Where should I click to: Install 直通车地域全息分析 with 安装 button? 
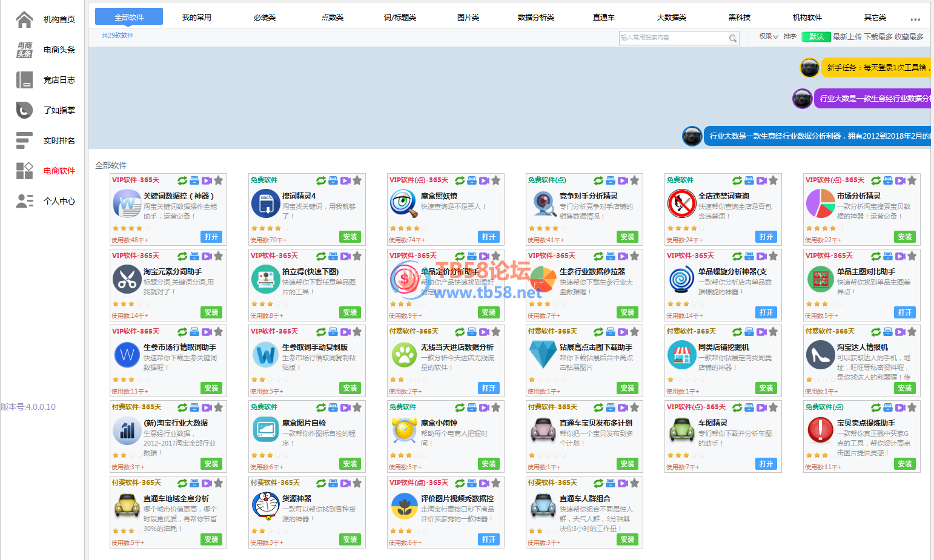pos(211,539)
